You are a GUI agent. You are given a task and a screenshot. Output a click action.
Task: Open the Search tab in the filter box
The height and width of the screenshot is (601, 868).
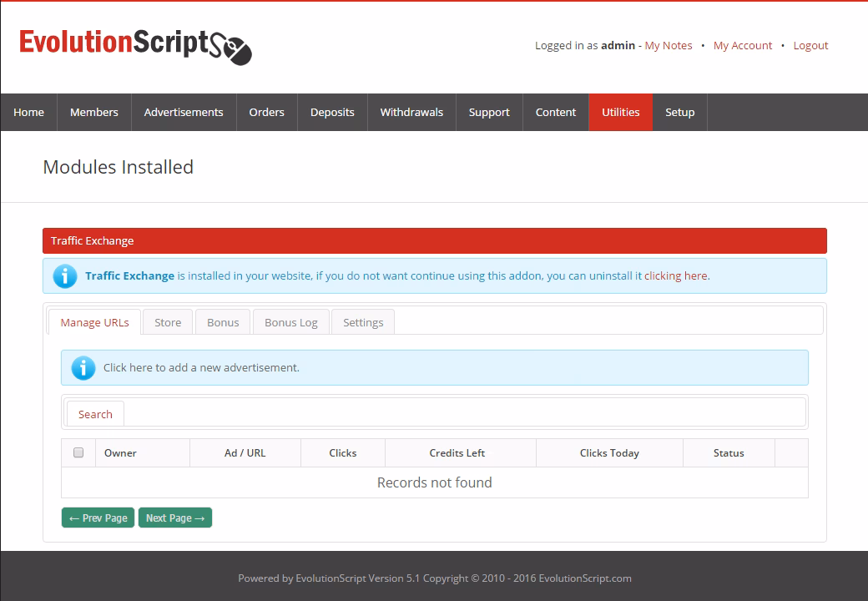(95, 414)
